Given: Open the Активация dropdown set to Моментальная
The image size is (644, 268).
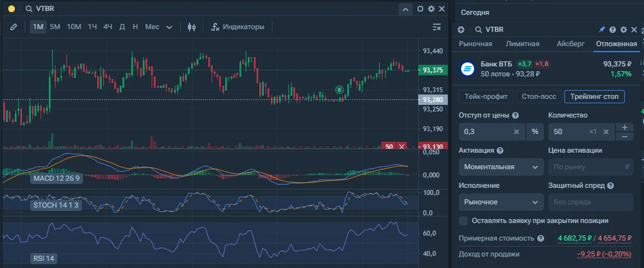Looking at the screenshot, I should [501, 167].
